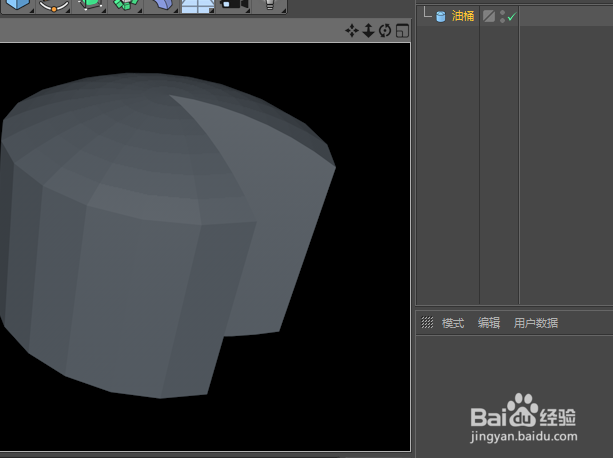Open the Bend deformer tool
Image resolution: width=613 pixels, height=458 pixels.
tap(161, 5)
